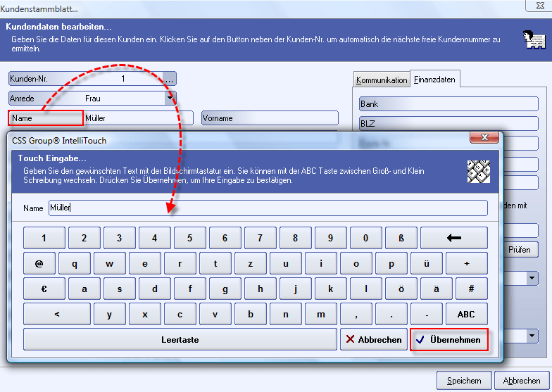This screenshot has width=552, height=392.
Task: Click the keyboard icon in Touch Eingabe header
Action: [479, 172]
